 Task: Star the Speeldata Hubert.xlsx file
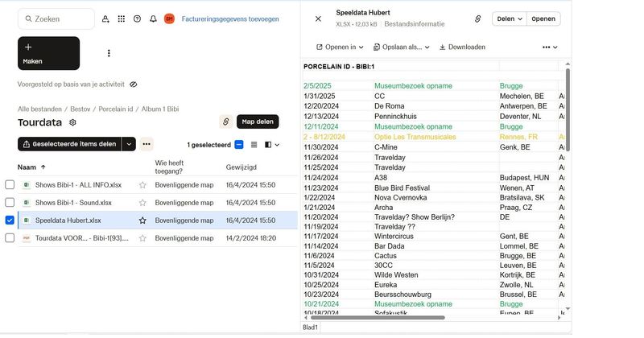(142, 220)
